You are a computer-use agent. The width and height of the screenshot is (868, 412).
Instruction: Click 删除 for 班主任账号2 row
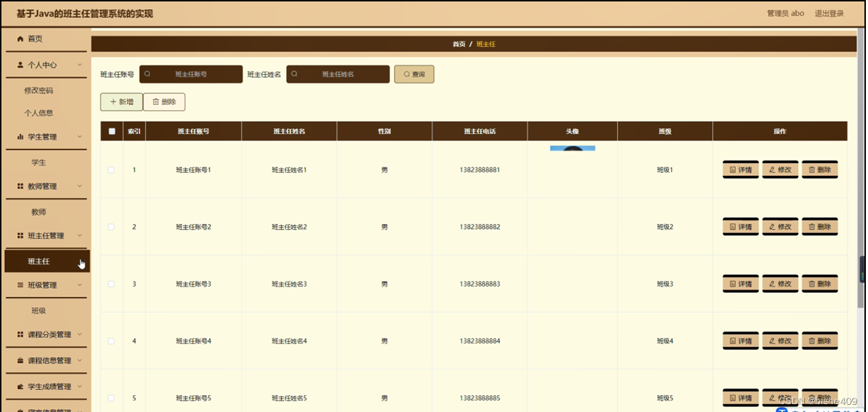click(820, 227)
